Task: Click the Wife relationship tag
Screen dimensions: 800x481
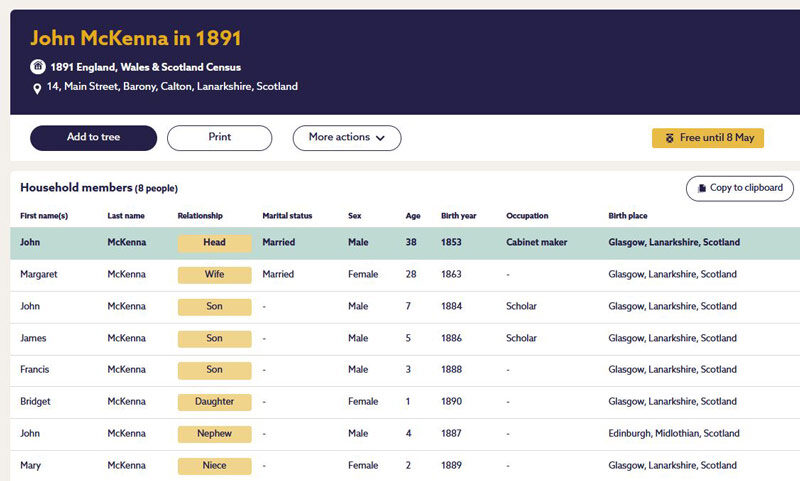Action: click(214, 274)
